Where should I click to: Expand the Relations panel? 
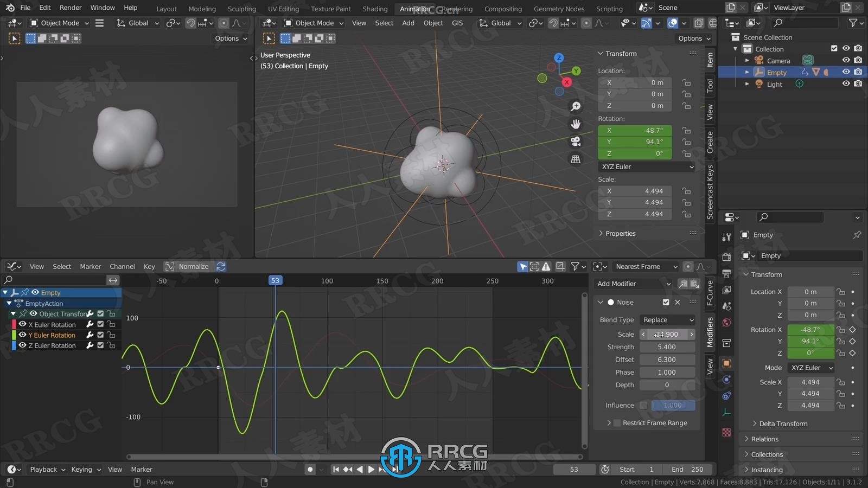(764, 439)
